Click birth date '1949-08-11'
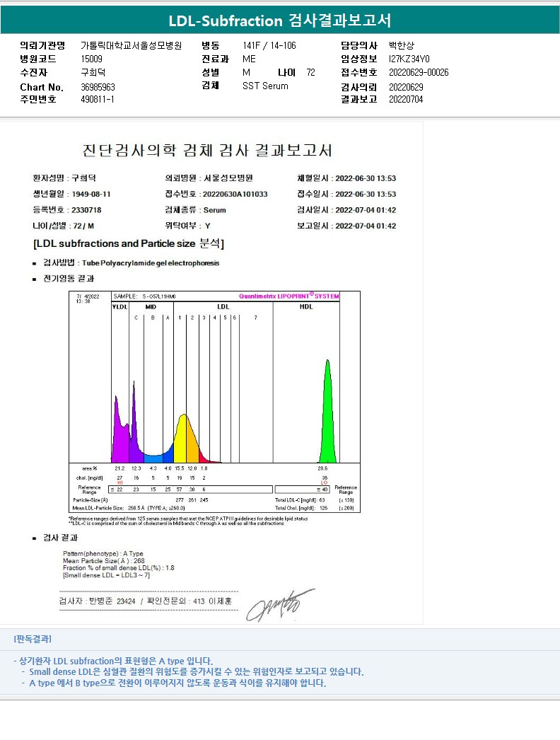 click(91, 195)
